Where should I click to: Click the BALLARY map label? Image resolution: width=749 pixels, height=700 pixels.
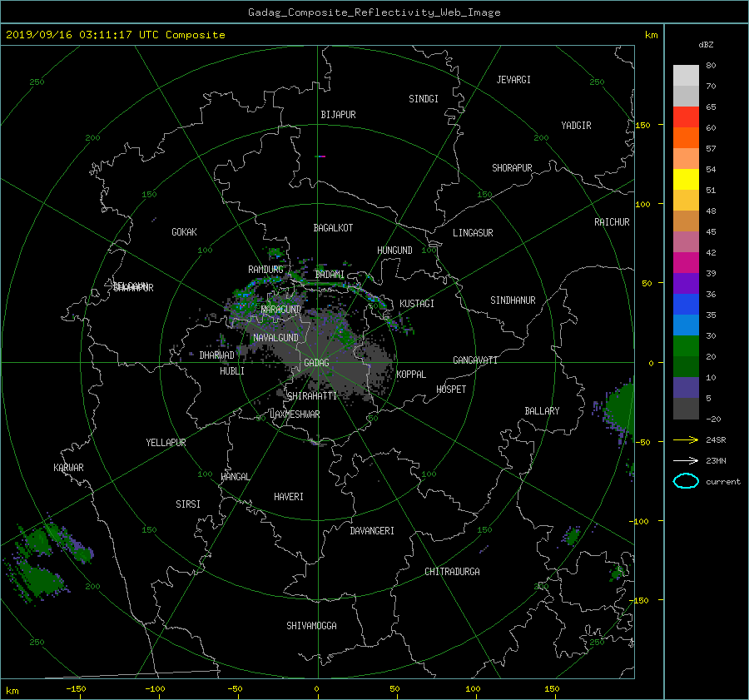pos(542,411)
